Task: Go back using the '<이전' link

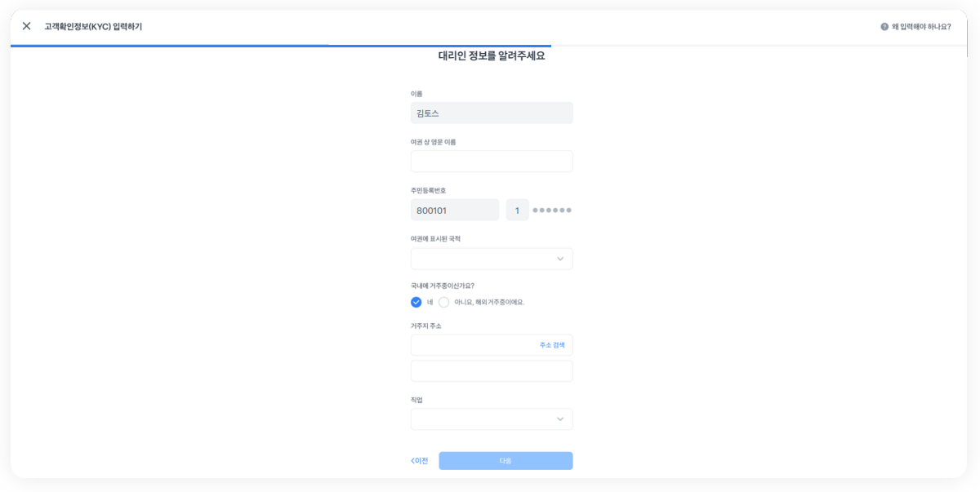Action: pos(420,461)
